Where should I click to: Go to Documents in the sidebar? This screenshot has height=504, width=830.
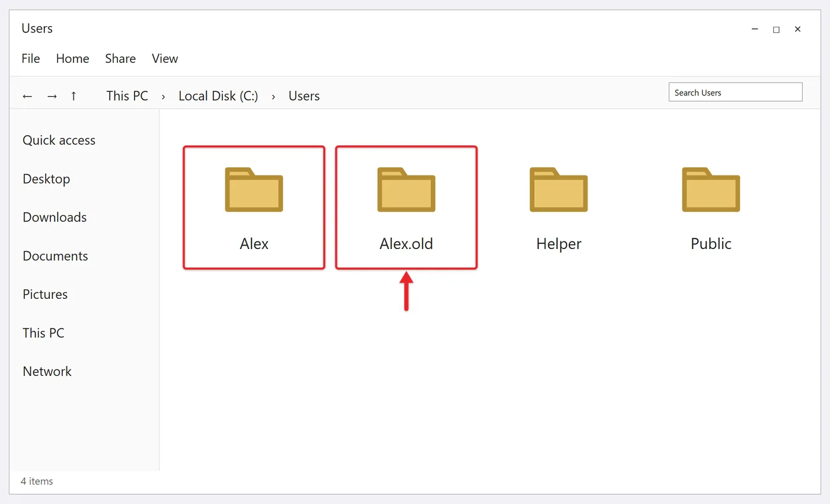coord(55,256)
